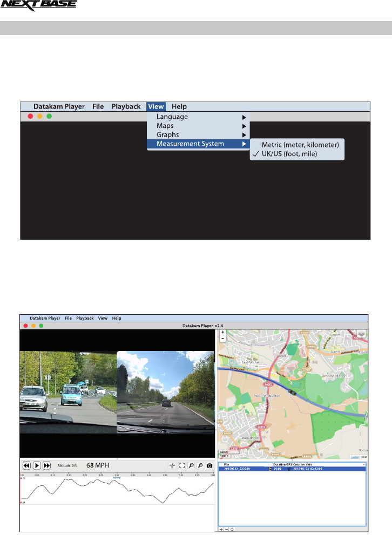The width and height of the screenshot is (392, 535).
Task: Click the Altitude: 0 ft. label
Action: click(67, 466)
